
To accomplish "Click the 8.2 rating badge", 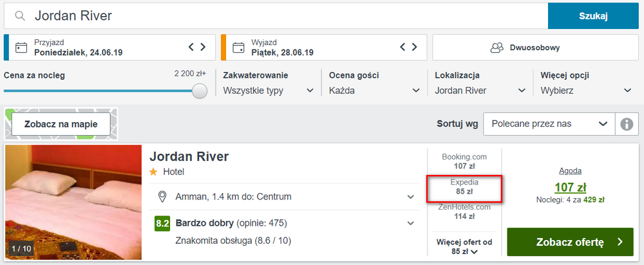I will tap(162, 224).
